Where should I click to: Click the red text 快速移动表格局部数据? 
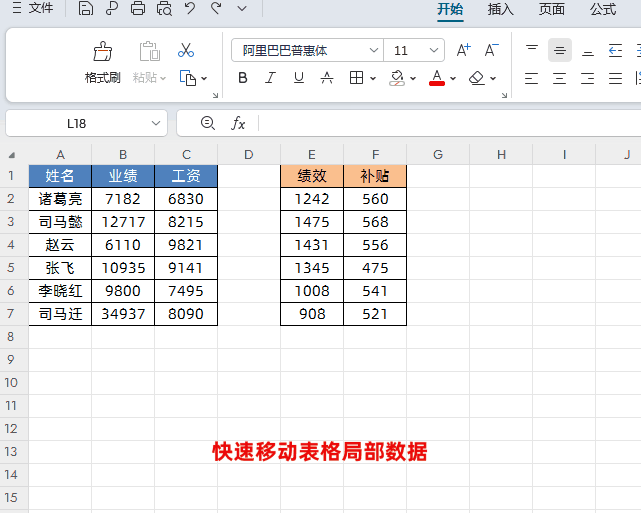tap(320, 452)
